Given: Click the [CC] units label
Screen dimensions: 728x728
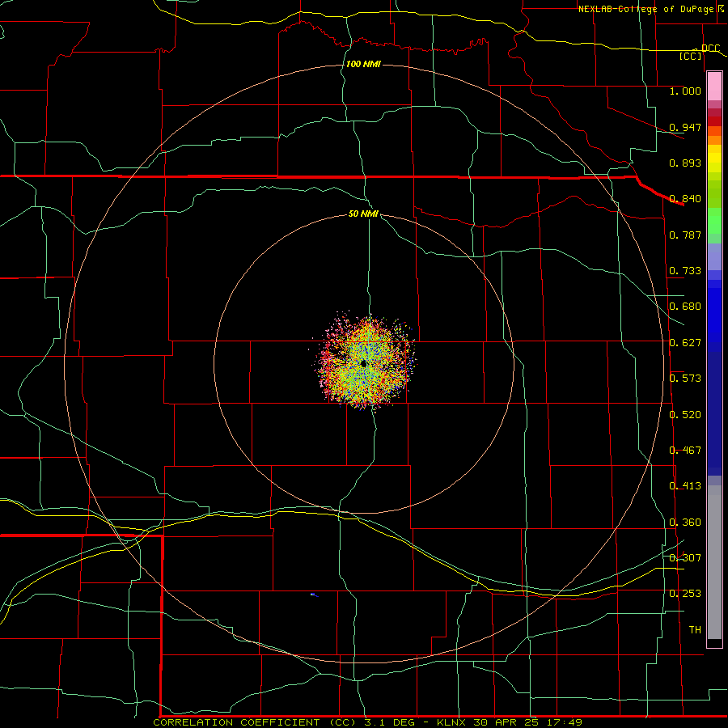Looking at the screenshot, I should 691,56.
